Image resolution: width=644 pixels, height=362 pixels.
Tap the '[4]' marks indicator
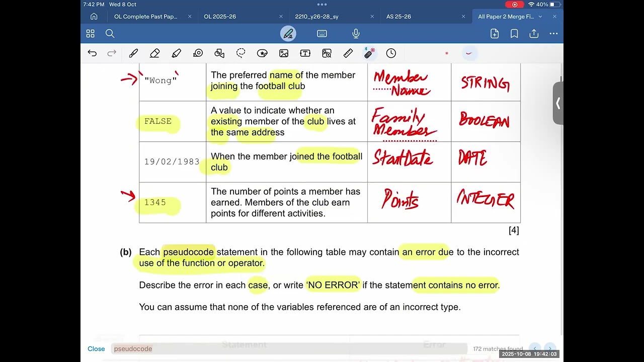(514, 230)
